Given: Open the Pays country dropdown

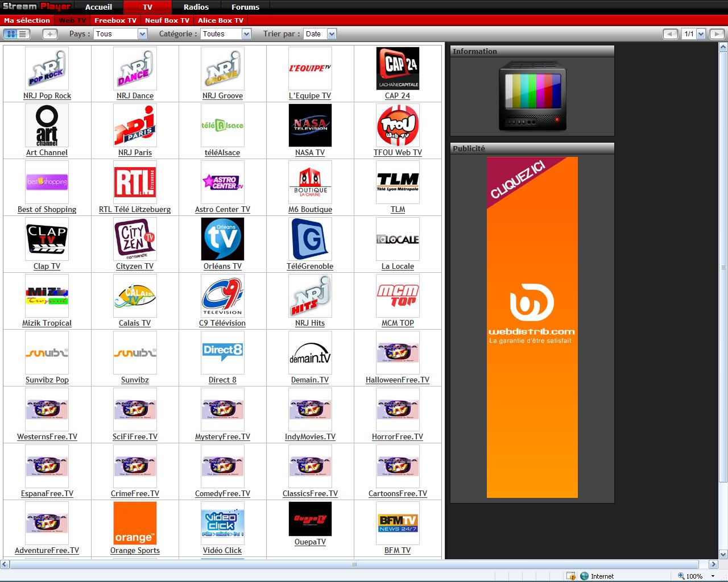Looking at the screenshot, I should point(120,34).
